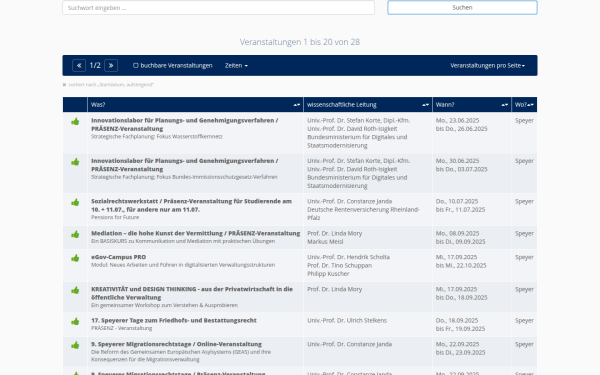This screenshot has width=600, height=375.
Task: Click 'PRÄSENZ - Veranstaltung' subtitle of Speyerer Tage
Action: 122,328
